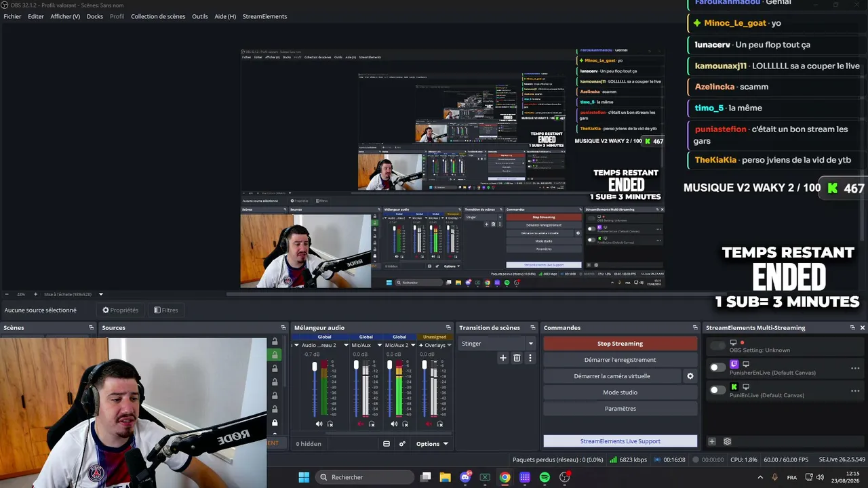Open the Docks menu
The height and width of the screenshot is (488, 868).
(x=95, y=16)
